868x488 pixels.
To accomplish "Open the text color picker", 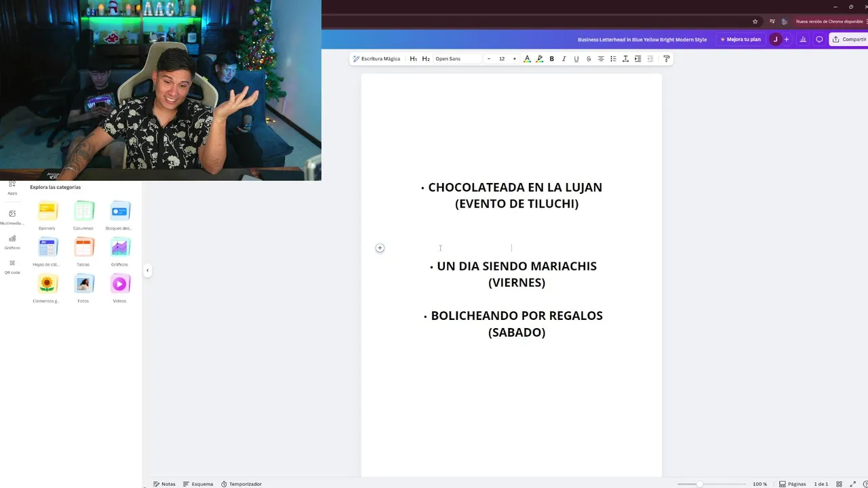I will click(527, 59).
